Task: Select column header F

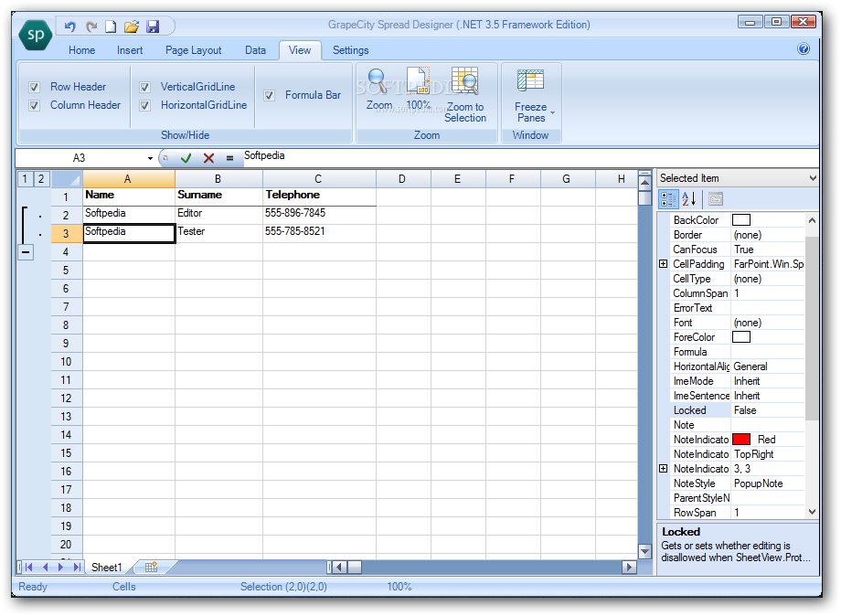Action: 512,179
